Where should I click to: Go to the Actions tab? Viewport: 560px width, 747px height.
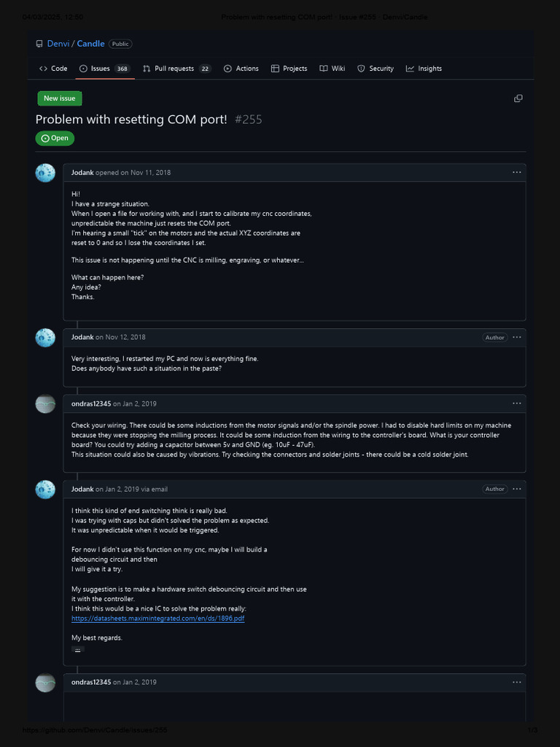click(241, 69)
